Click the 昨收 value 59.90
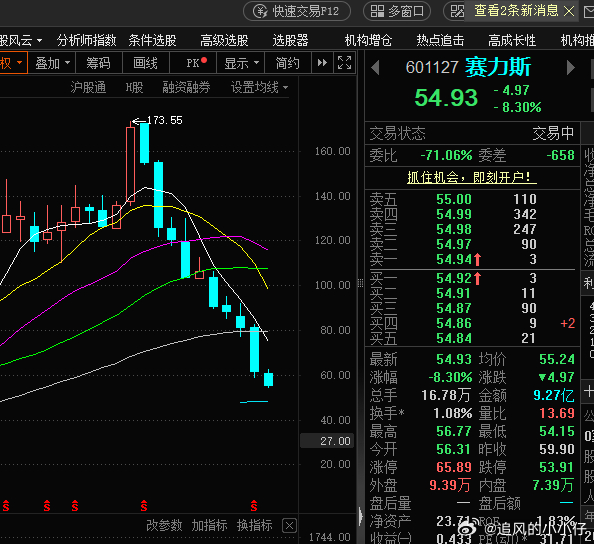Screen dimensions: 594x544 pyautogui.click(x=557, y=449)
